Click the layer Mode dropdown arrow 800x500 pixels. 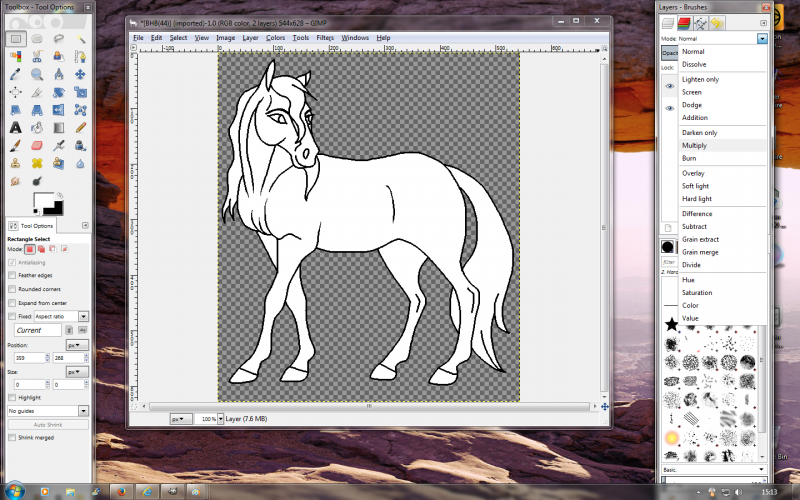click(x=762, y=39)
